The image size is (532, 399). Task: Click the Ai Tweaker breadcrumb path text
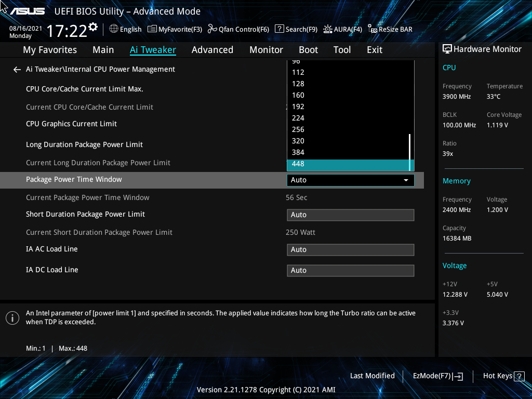coord(100,69)
